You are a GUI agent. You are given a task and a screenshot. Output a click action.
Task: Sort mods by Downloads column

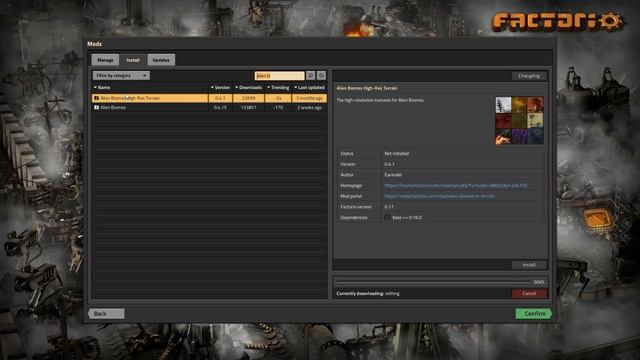point(249,87)
